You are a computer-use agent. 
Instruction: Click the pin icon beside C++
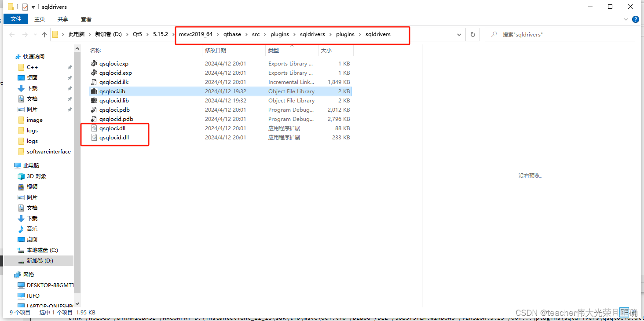[70, 67]
